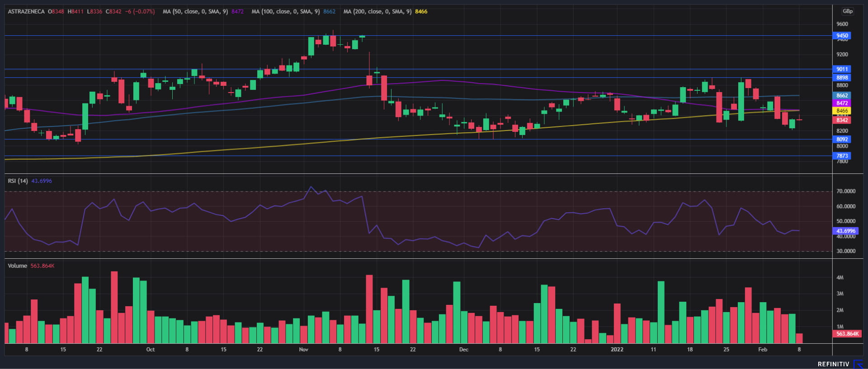
Task: Click the ASTRAZENECA symbol title
Action: (x=26, y=12)
